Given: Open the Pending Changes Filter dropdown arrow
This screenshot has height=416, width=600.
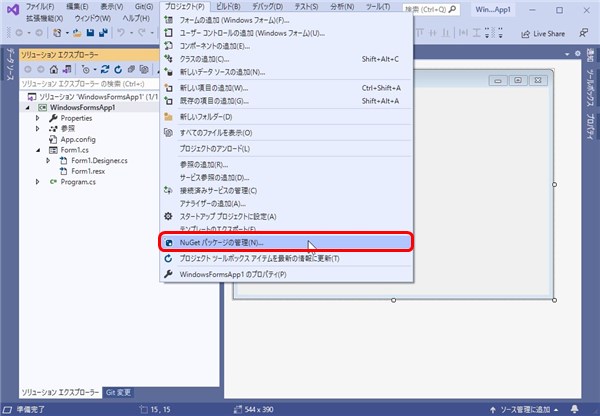Looking at the screenshot, I should [x=95, y=69].
